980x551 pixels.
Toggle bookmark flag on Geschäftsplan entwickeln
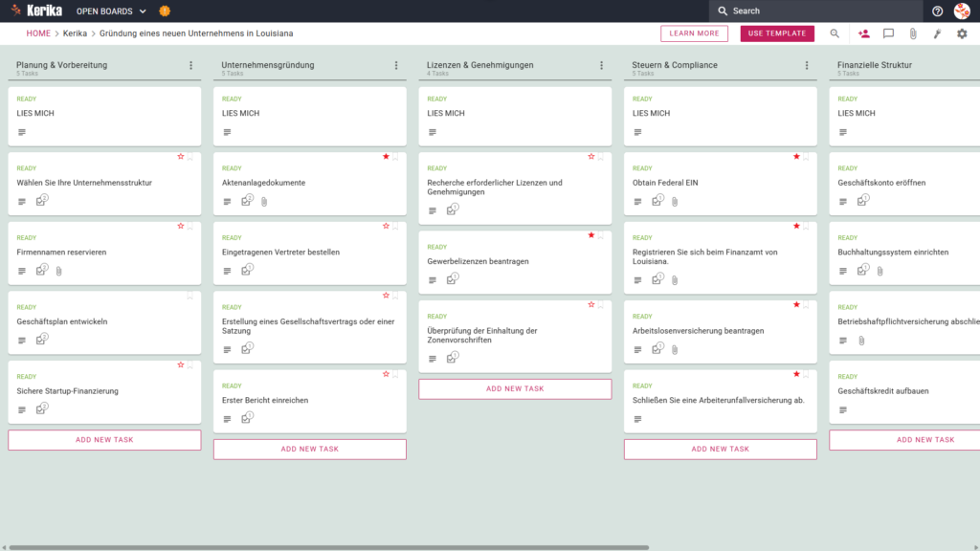tap(190, 296)
